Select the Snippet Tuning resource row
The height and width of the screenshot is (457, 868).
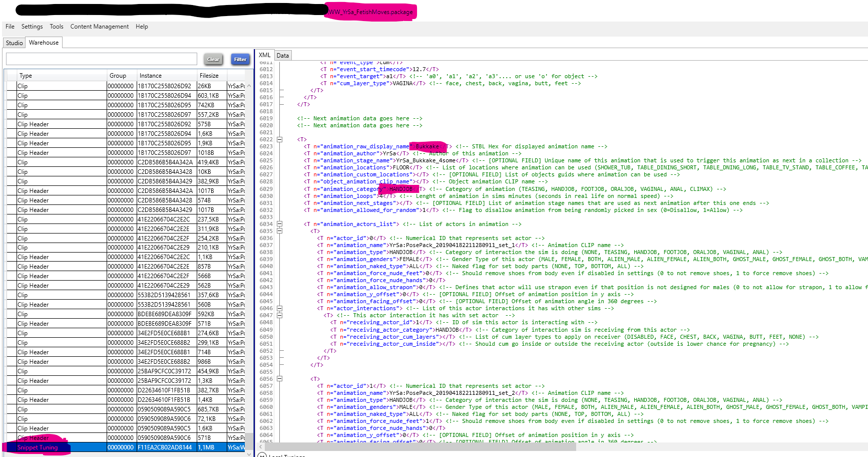coord(125,447)
